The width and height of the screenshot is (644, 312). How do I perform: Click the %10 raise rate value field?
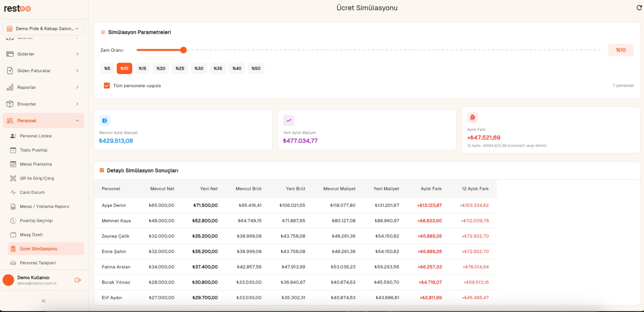(x=621, y=50)
